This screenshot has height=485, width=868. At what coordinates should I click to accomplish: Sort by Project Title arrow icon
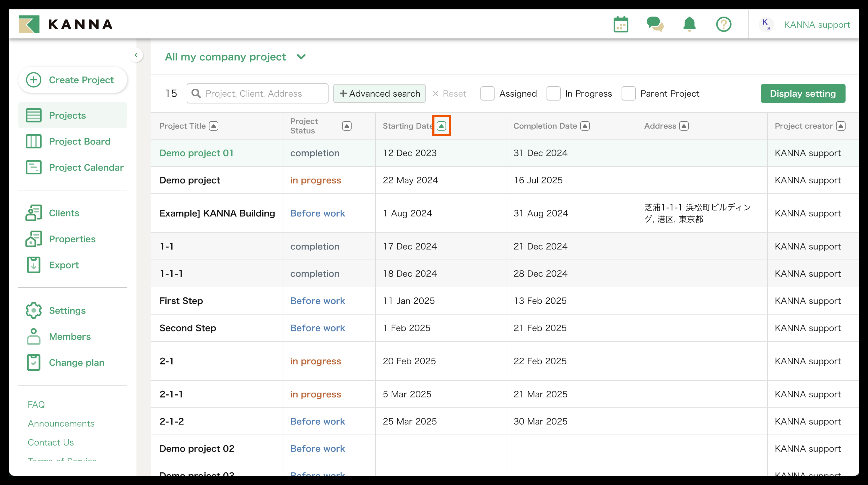(214, 126)
